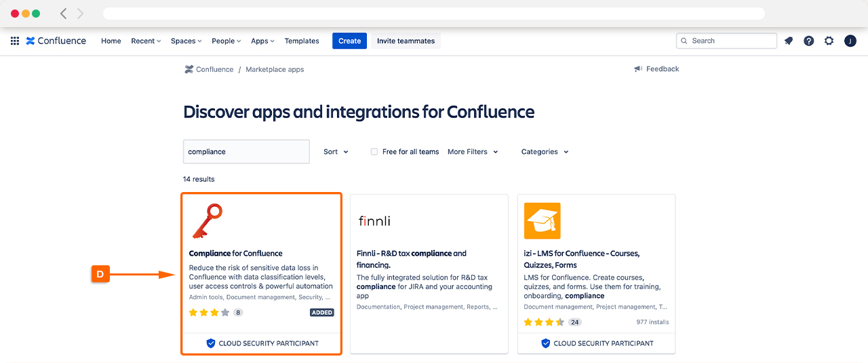Image resolution: width=868 pixels, height=363 pixels.
Task: Click the notifications icon in header
Action: coord(788,41)
